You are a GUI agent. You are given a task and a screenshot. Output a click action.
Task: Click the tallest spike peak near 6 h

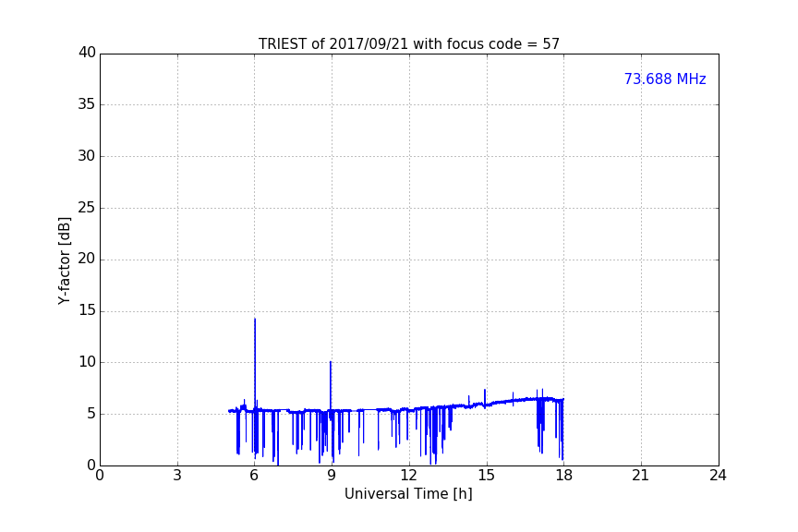coord(255,320)
